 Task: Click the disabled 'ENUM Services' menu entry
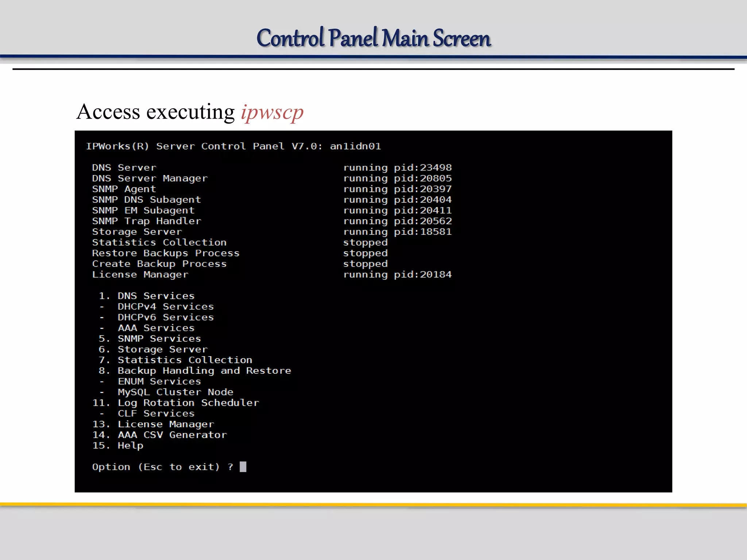pyautogui.click(x=150, y=381)
